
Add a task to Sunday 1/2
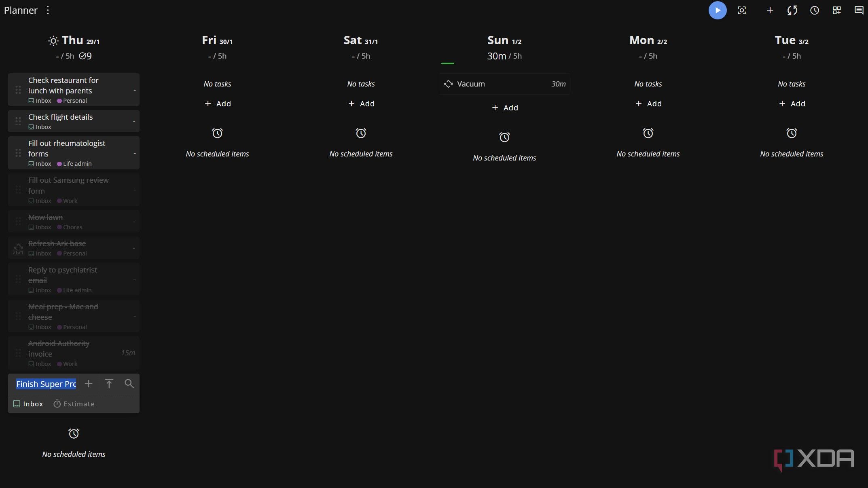505,108
